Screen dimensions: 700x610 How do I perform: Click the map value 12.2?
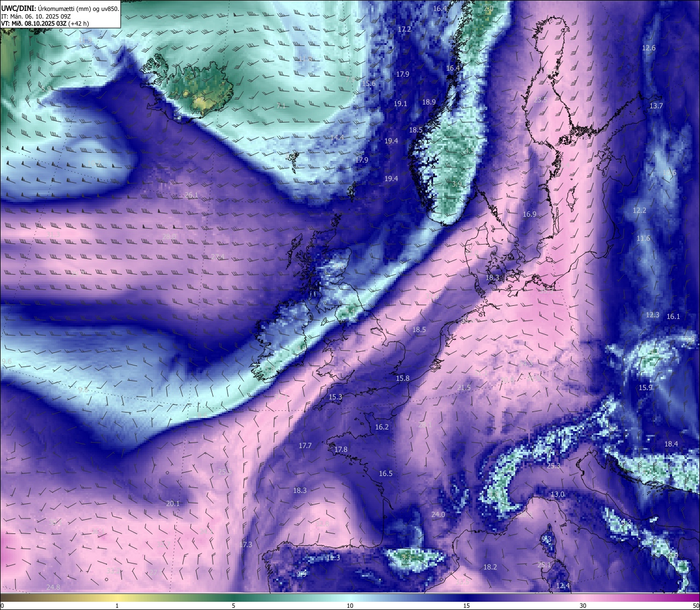click(x=639, y=210)
